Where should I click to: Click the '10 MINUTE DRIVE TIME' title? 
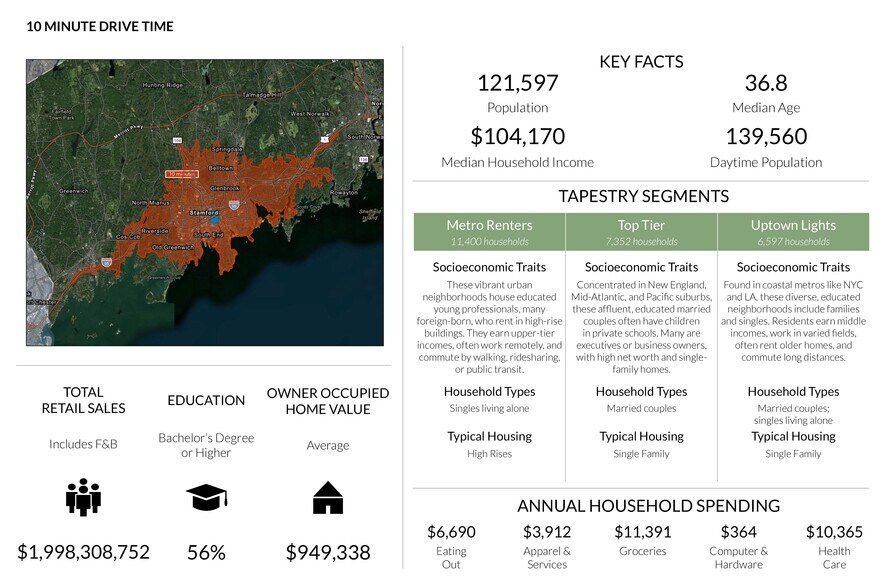[x=100, y=26]
